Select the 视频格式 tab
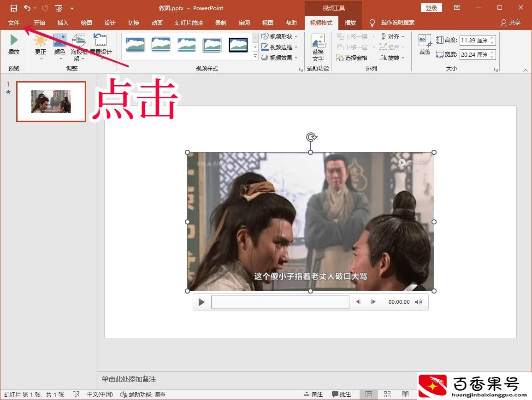 point(321,23)
